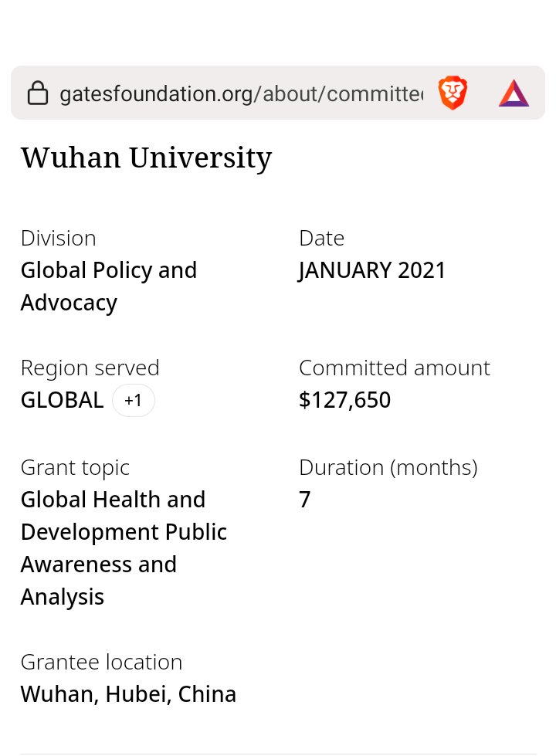Click the Date label
The image size is (556, 756).
coord(321,238)
